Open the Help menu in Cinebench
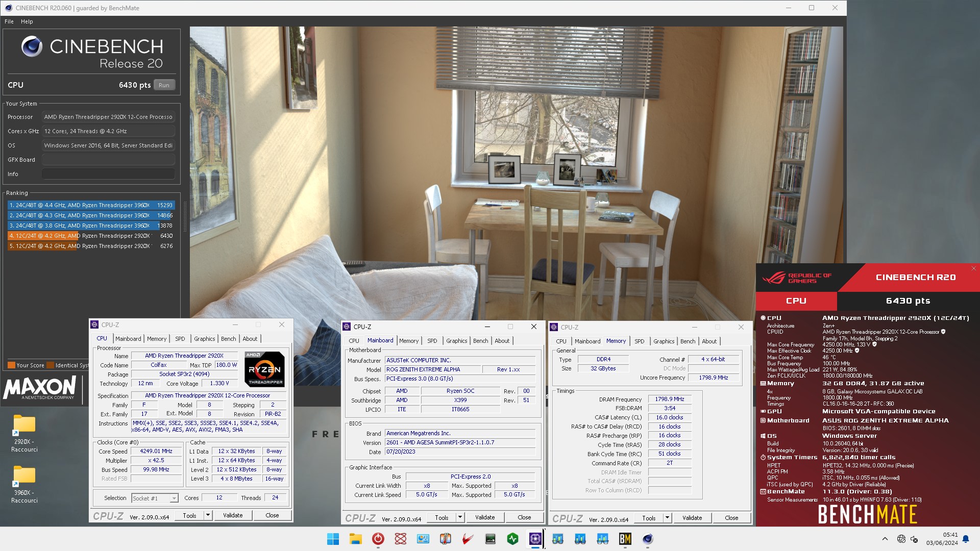Image resolution: width=980 pixels, height=551 pixels. click(27, 21)
